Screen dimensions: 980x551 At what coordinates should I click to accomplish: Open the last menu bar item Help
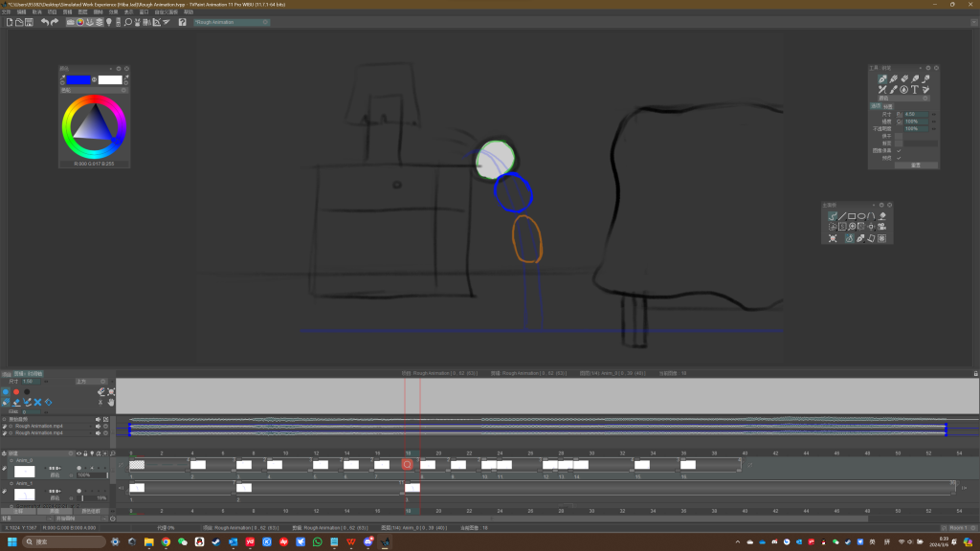189,12
